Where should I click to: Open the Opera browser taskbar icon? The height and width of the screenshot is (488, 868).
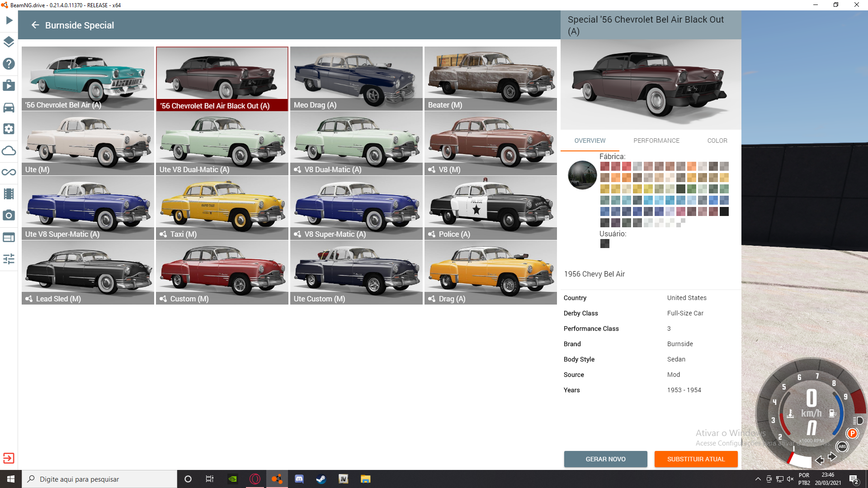tap(255, 479)
